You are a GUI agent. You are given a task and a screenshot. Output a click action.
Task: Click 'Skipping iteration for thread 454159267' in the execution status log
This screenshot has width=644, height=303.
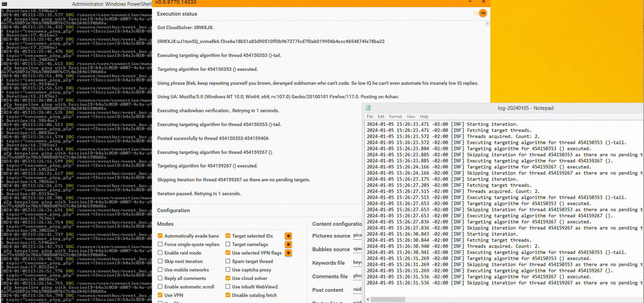tap(234, 180)
